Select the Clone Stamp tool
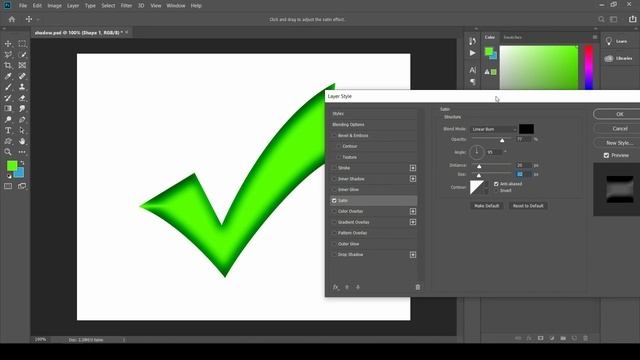 pos(22,87)
